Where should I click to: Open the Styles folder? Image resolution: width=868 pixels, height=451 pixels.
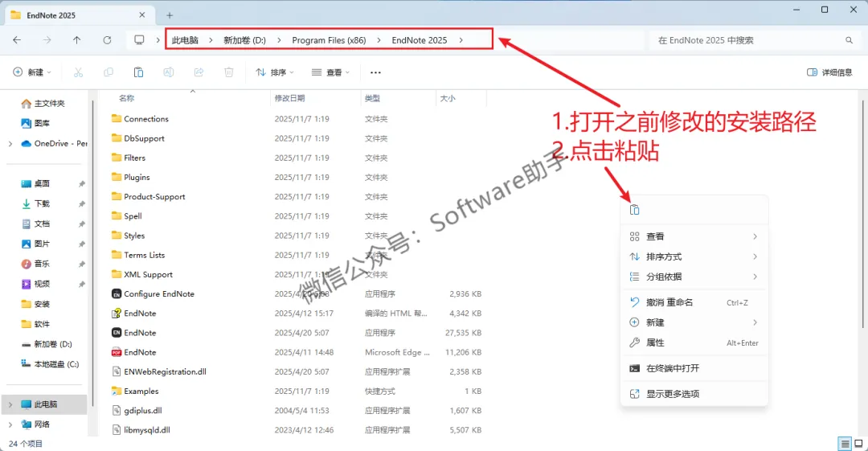pos(129,236)
